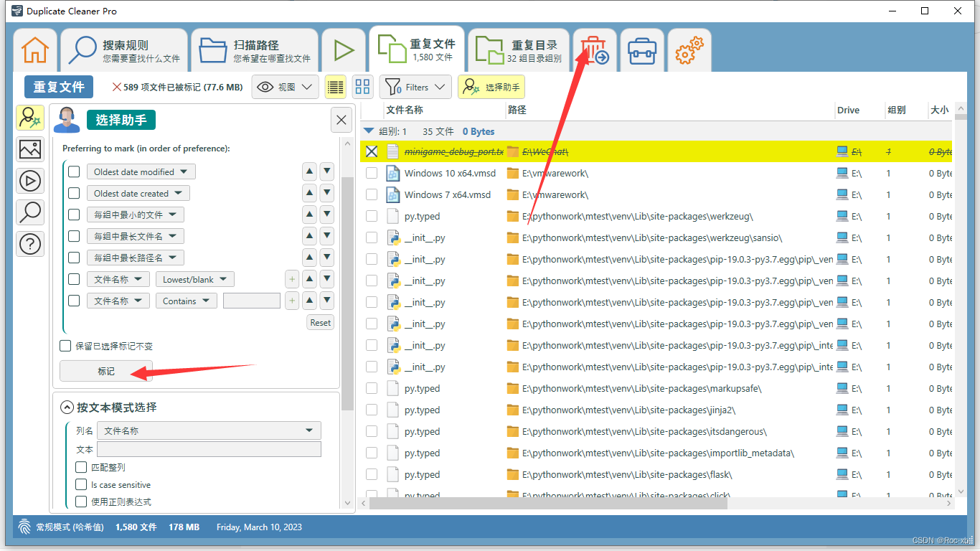This screenshot has width=980, height=551.
Task: Open the 扫描路径 tab
Action: 255,50
